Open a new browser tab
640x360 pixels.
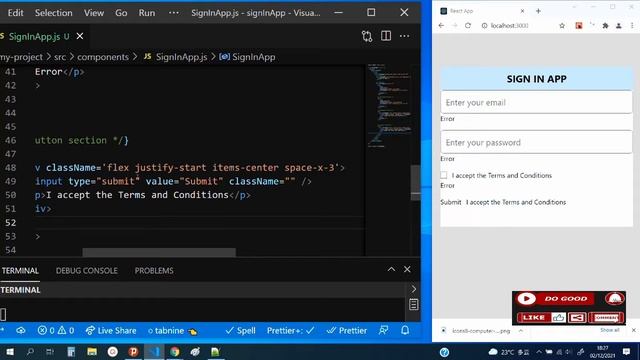tap(538, 11)
